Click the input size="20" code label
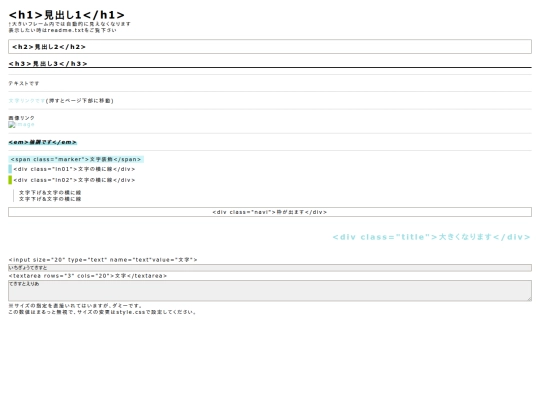 click(103, 260)
